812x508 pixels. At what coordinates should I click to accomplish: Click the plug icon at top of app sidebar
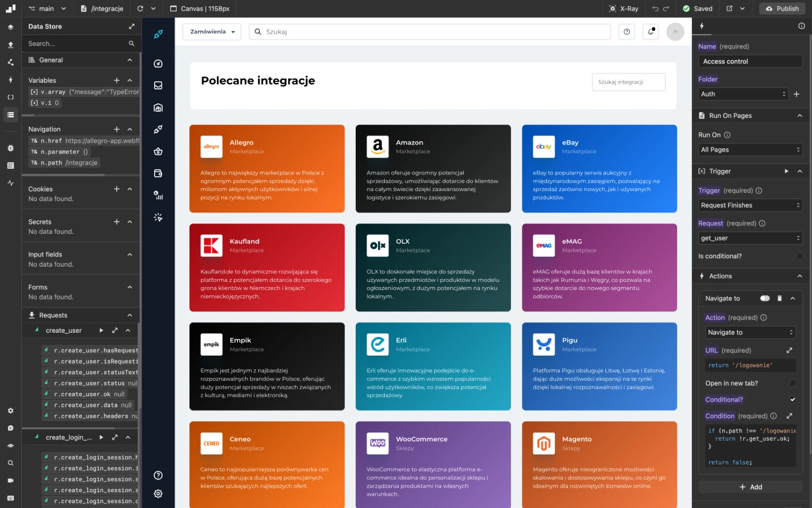[x=158, y=34]
